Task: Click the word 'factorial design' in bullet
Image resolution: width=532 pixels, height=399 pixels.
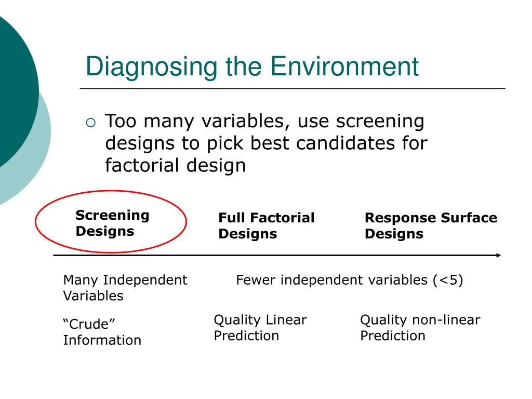Action: [x=176, y=165]
